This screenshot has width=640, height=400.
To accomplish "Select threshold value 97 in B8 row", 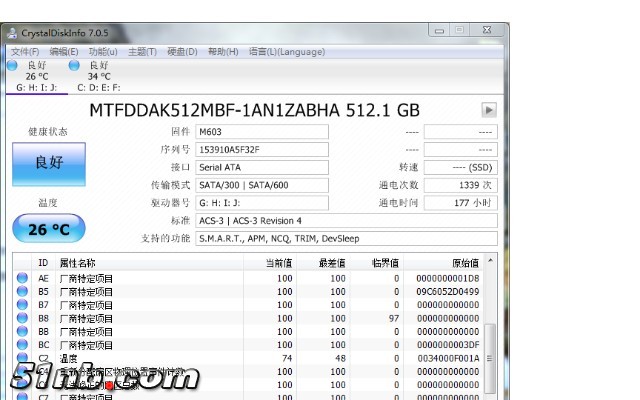I will coord(393,318).
